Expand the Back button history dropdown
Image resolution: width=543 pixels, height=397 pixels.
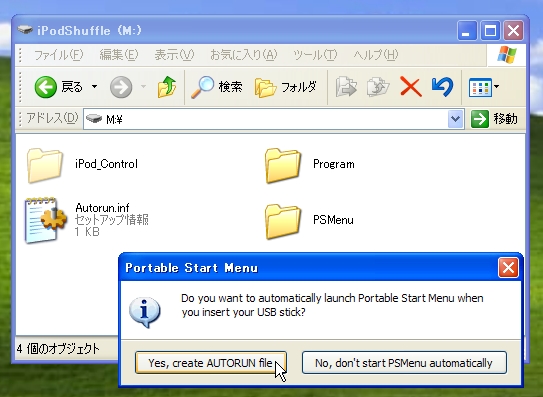pyautogui.click(x=95, y=87)
